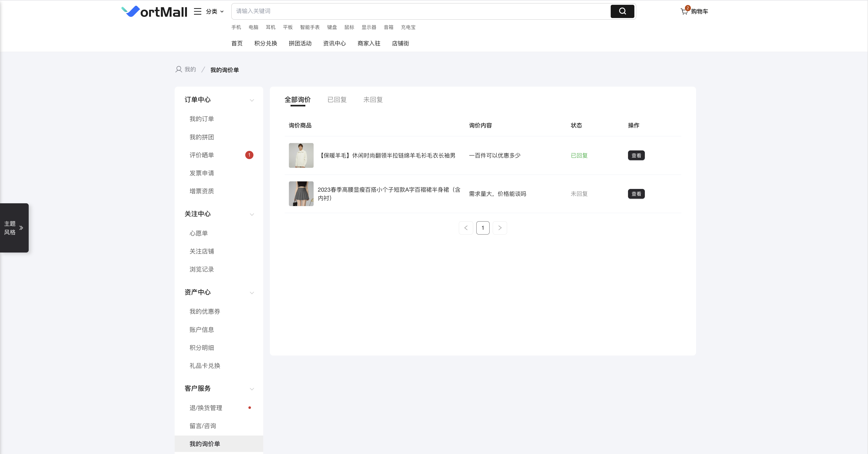Open 积分明细 in the sidebar
Screen dimensions: 868x454
coord(202,347)
